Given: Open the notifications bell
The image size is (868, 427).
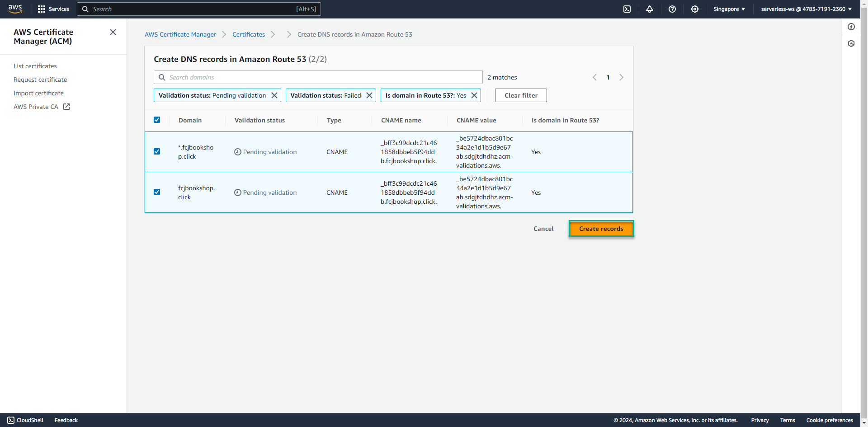Looking at the screenshot, I should (x=650, y=9).
